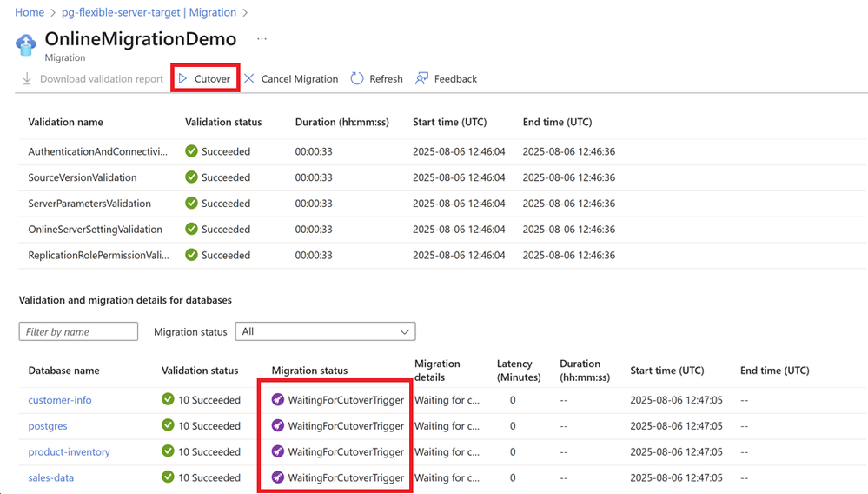Click green check icon in postgres row
The image size is (868, 494).
[169, 425]
